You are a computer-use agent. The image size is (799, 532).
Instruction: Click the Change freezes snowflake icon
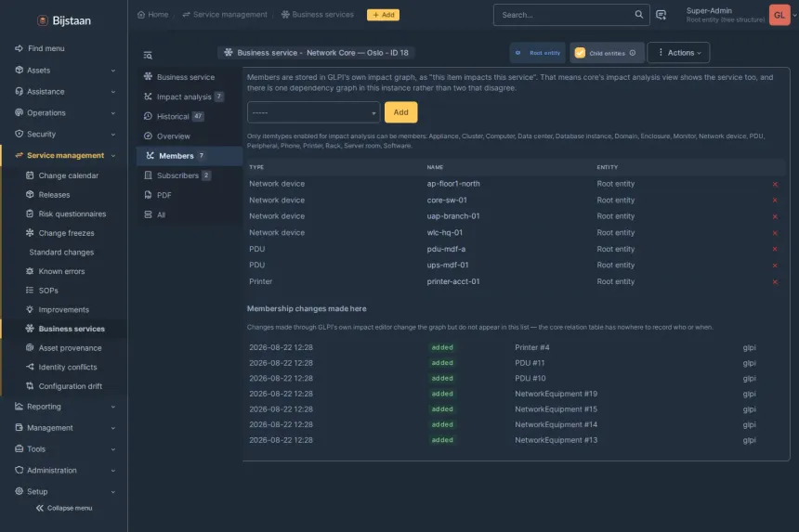(30, 233)
